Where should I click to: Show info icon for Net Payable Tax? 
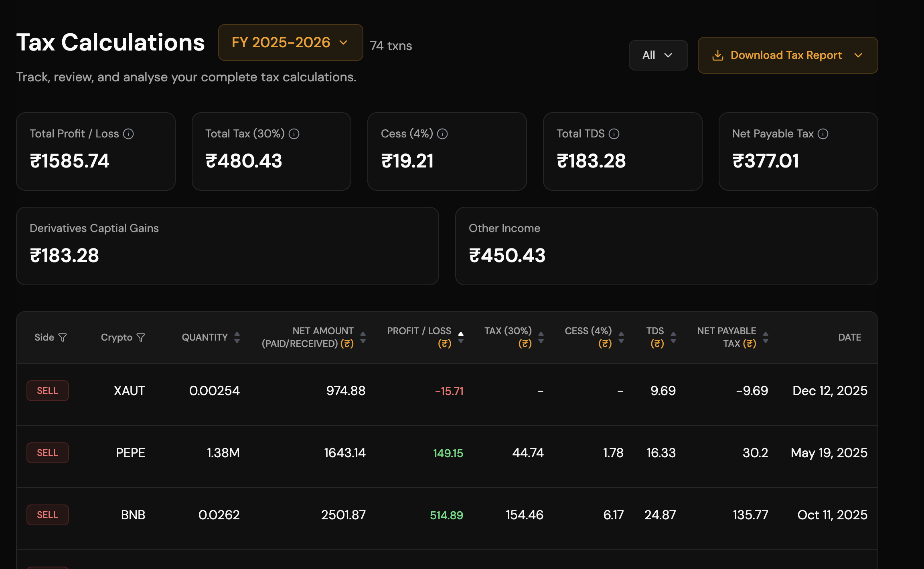click(x=823, y=134)
